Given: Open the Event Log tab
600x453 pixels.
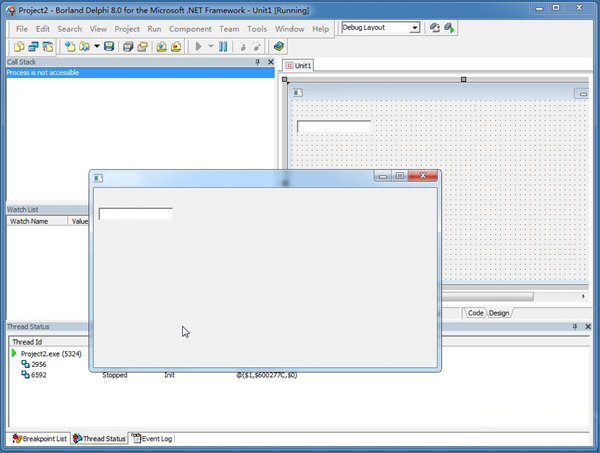Looking at the screenshot, I should (x=152, y=438).
